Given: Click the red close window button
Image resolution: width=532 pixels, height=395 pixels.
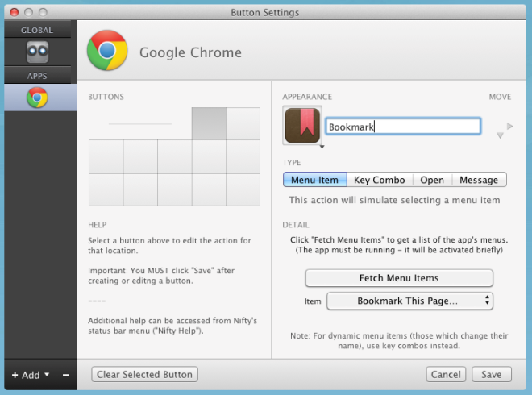Looking at the screenshot, I should point(15,13).
